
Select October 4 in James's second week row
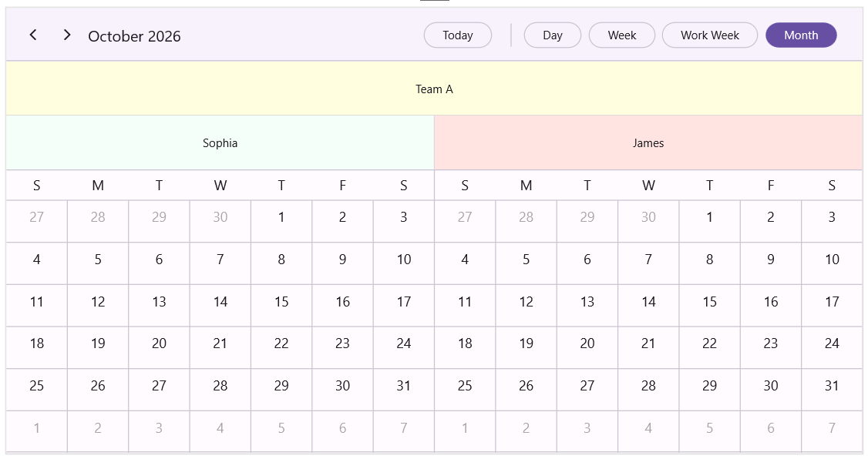[465, 263]
